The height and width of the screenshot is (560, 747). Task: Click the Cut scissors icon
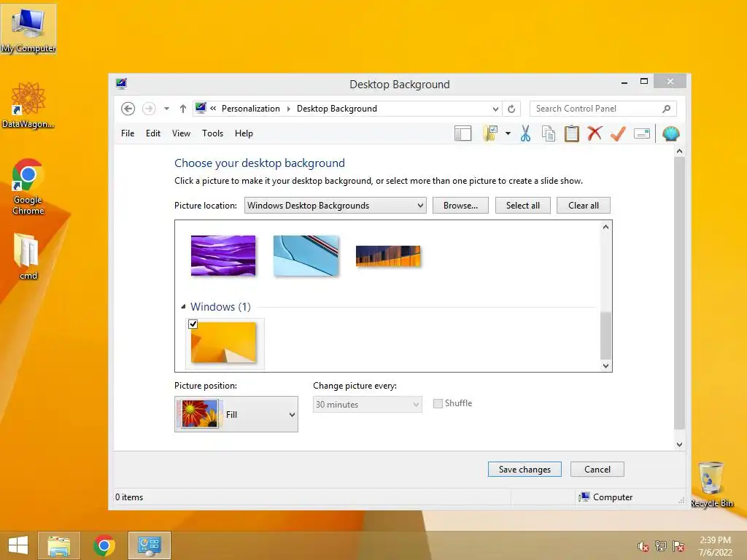click(x=525, y=134)
